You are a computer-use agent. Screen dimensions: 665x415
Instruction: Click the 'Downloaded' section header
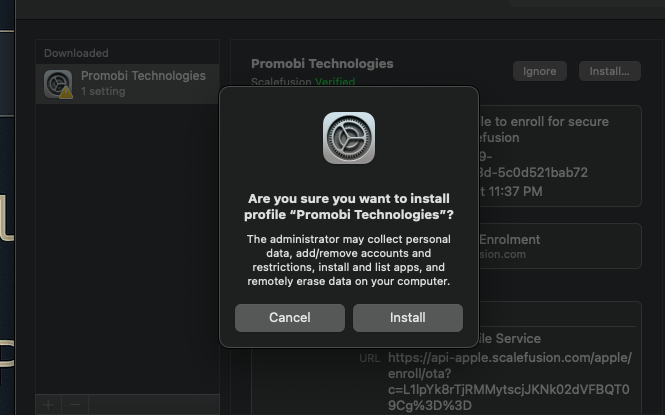[x=76, y=53]
